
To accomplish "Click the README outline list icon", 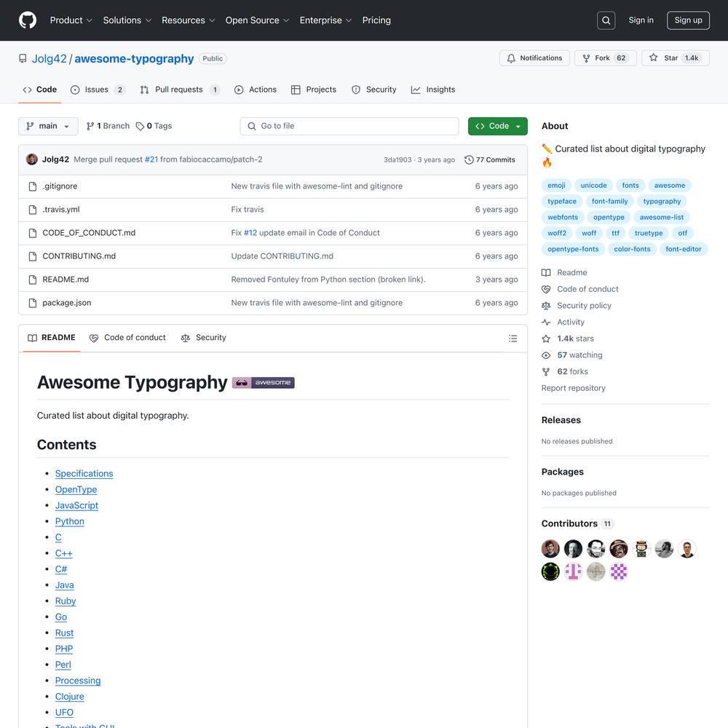I will pyautogui.click(x=513, y=339).
